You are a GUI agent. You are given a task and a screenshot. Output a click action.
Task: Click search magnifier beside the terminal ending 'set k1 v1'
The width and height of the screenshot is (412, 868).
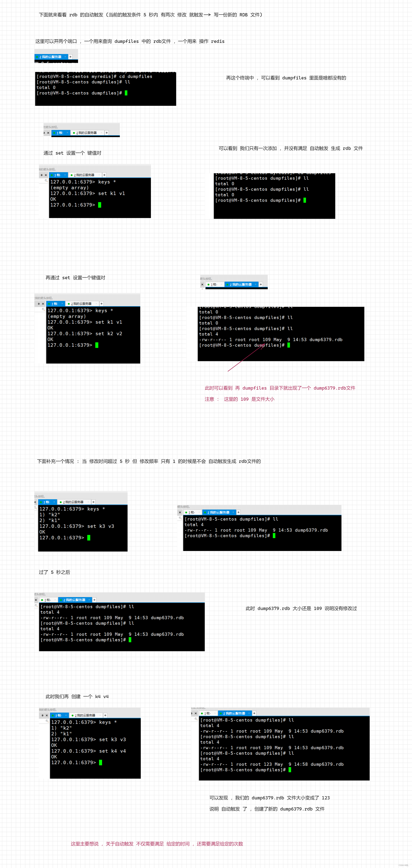[46, 181]
